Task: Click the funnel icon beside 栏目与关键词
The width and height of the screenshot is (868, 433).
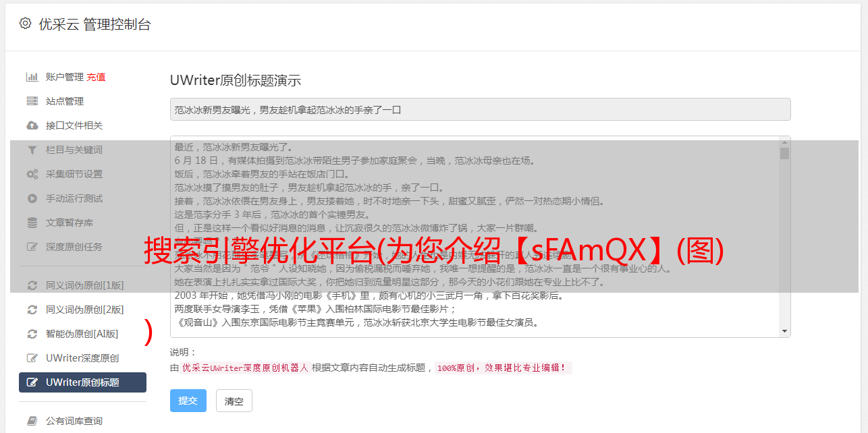Action: point(32,150)
